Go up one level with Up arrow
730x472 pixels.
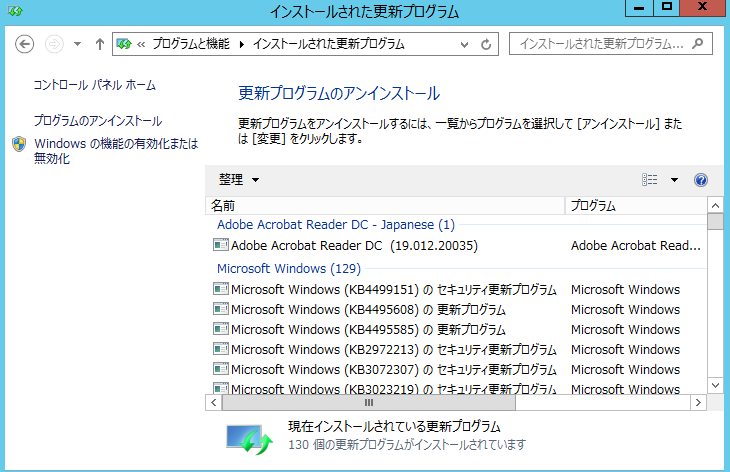point(100,44)
